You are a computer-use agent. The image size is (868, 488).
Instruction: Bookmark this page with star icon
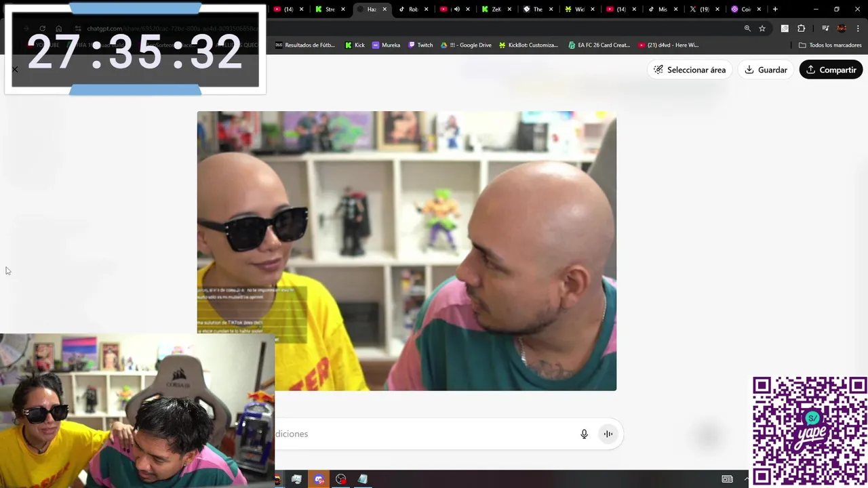tap(762, 28)
